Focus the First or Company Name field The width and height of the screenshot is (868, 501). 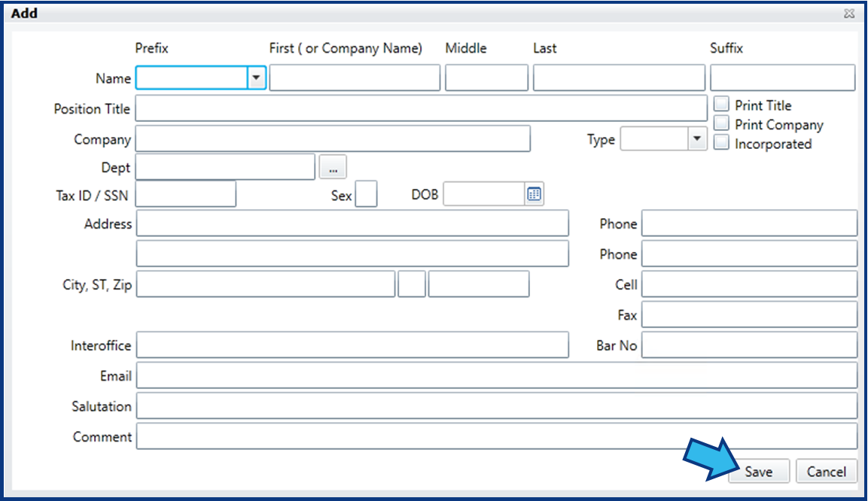355,77
